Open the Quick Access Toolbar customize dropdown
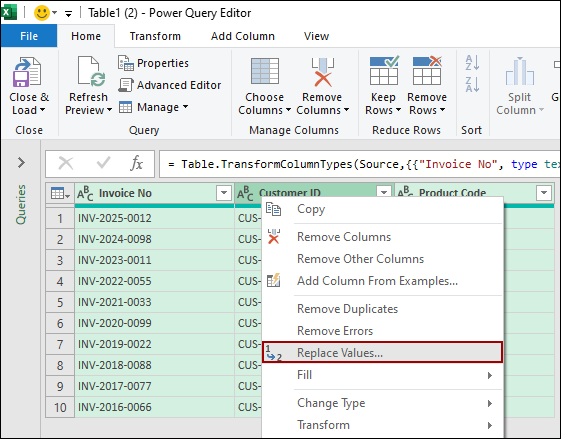The width and height of the screenshot is (561, 439). click(x=68, y=14)
